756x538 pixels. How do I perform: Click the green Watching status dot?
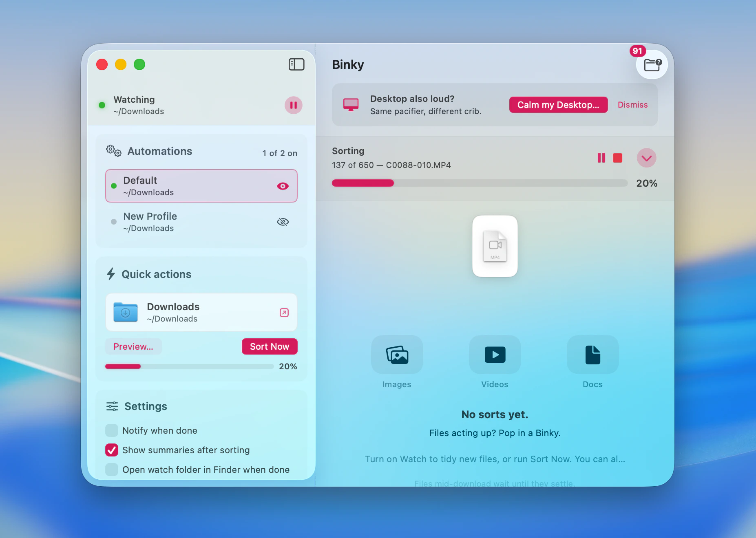102,105
